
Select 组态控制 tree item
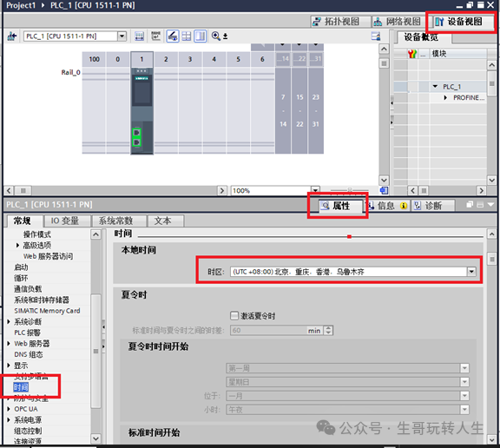[28, 431]
